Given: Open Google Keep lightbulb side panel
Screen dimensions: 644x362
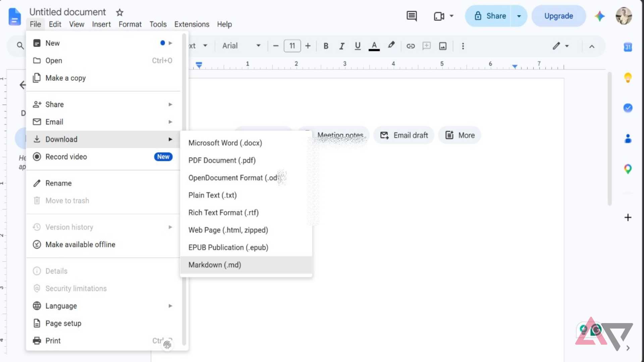Looking at the screenshot, I should click(x=628, y=78).
